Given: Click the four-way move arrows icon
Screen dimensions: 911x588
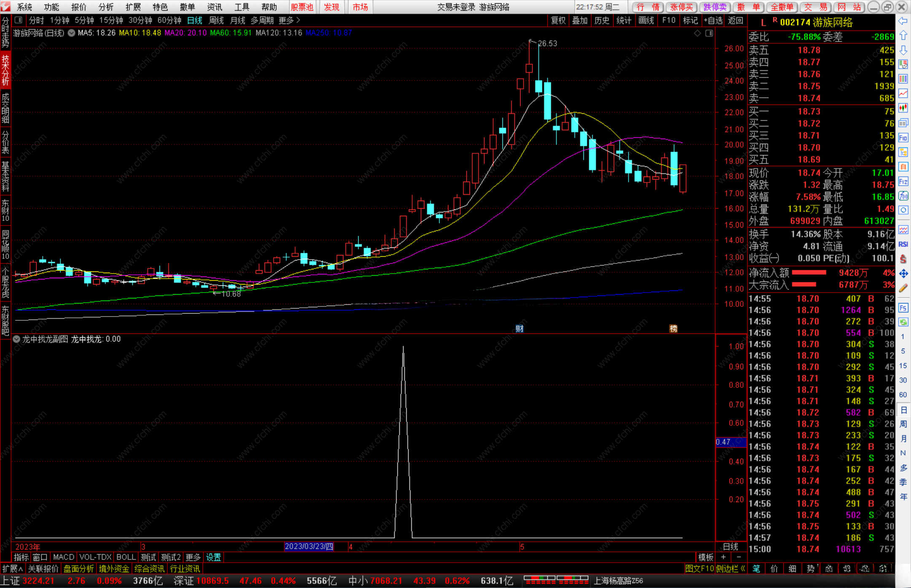Looking at the screenshot, I should (x=903, y=274).
